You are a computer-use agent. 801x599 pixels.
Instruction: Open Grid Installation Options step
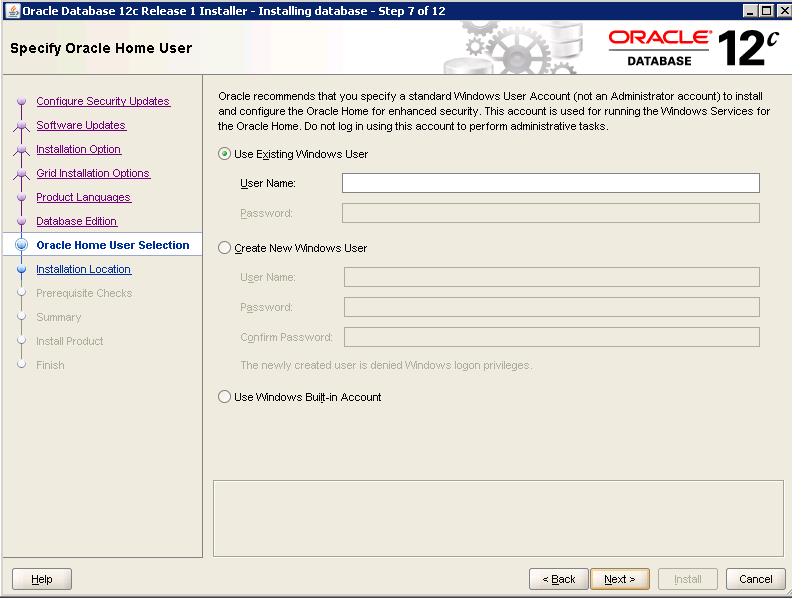[93, 174]
